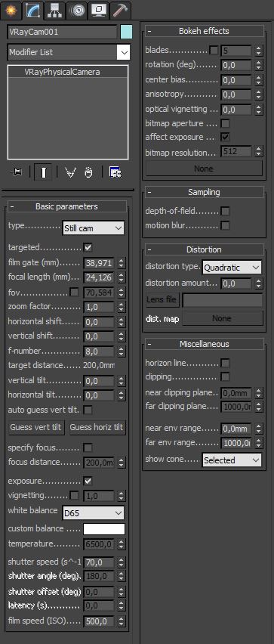Click the Pin Stack icon
Screen dimensions: 274x644
tap(16, 172)
